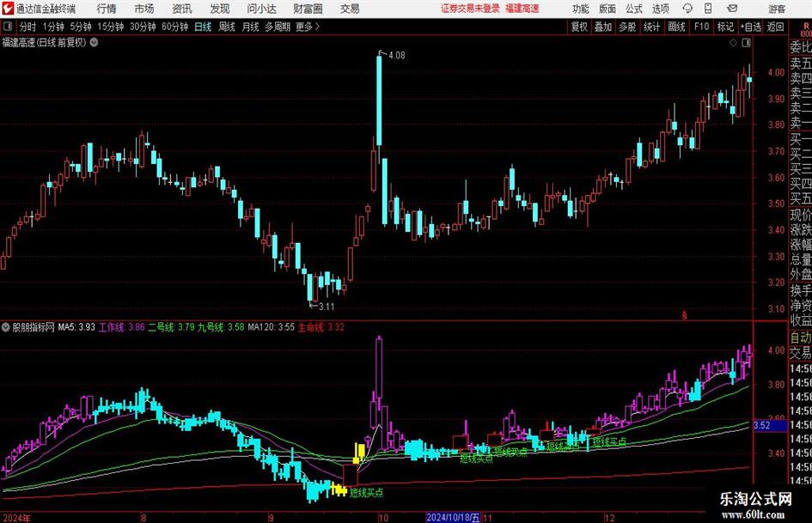The width and height of the screenshot is (812, 523).
Task: Click the 工作线 3.86 indicator label
Action: click(x=122, y=326)
